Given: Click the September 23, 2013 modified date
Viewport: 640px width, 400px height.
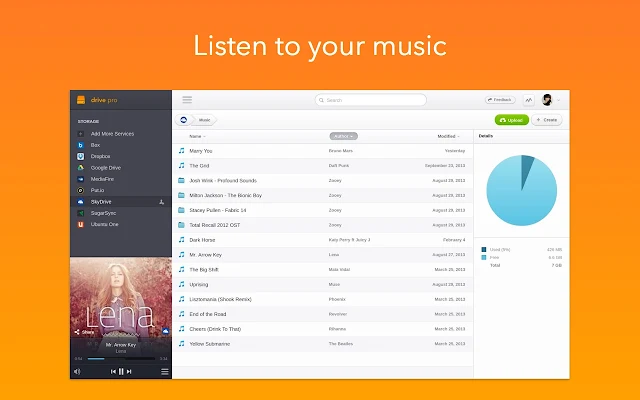Looking at the screenshot, I should [445, 166].
